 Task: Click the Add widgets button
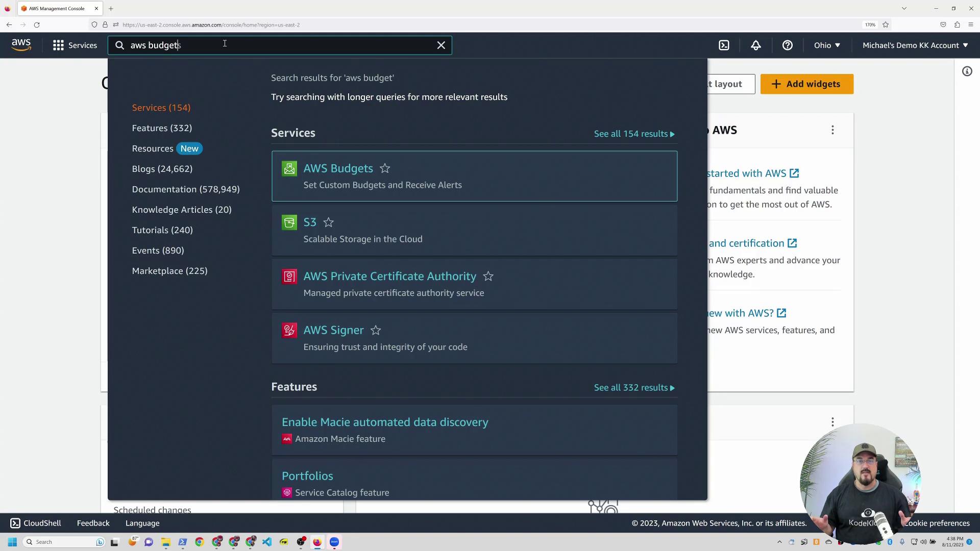tap(806, 84)
